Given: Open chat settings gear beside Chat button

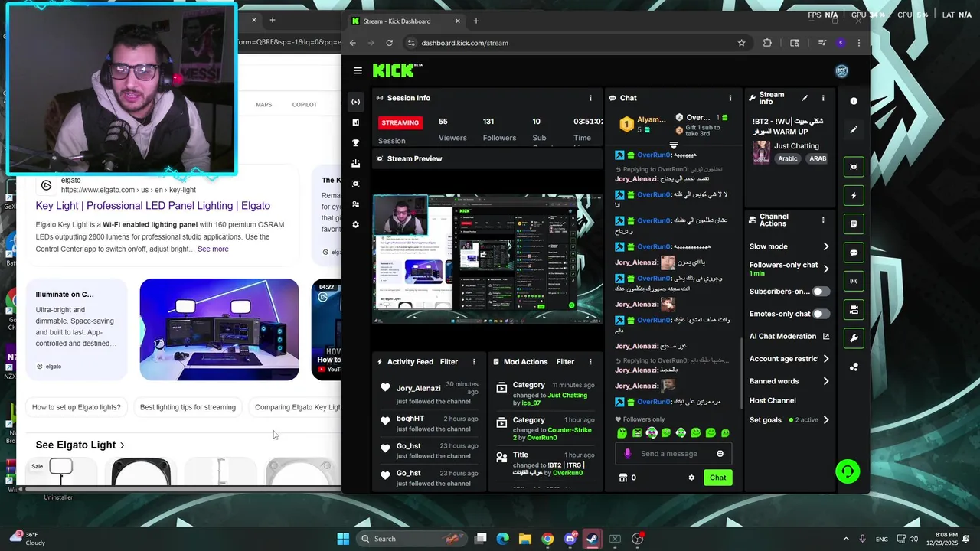Looking at the screenshot, I should coord(691,478).
